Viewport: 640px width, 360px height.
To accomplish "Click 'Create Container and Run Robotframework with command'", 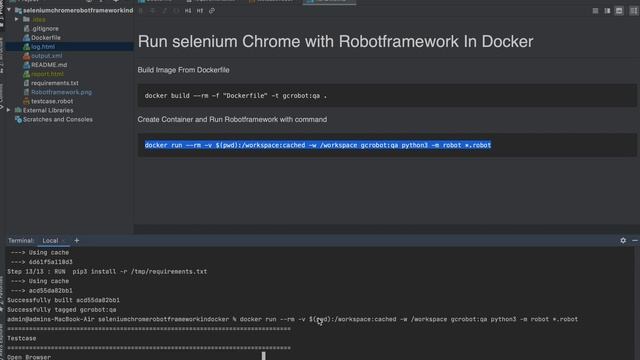I will (x=232, y=120).
